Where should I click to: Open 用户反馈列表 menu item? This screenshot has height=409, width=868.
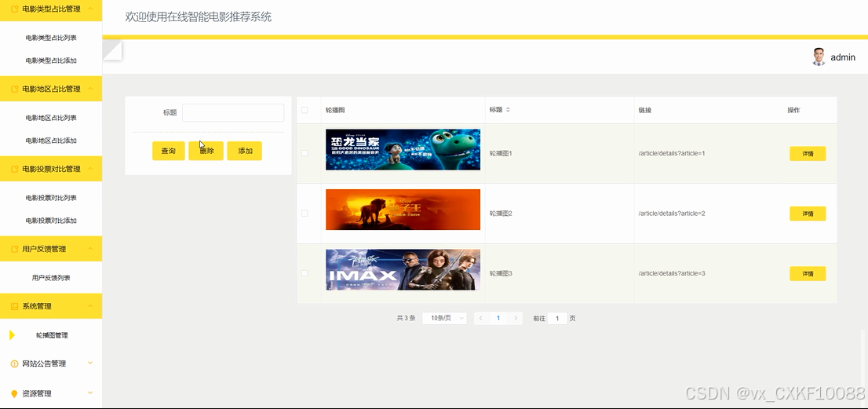click(x=51, y=278)
